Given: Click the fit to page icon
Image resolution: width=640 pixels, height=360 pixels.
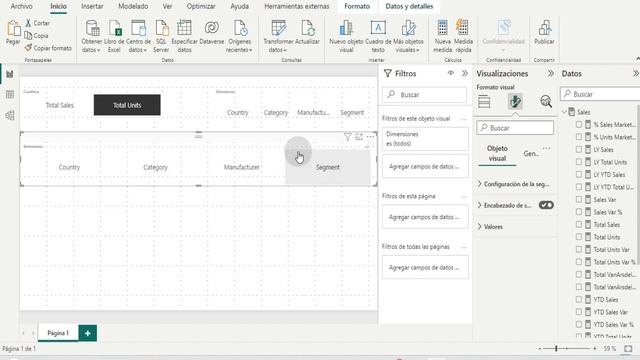Looking at the screenshot, I should point(628,349).
